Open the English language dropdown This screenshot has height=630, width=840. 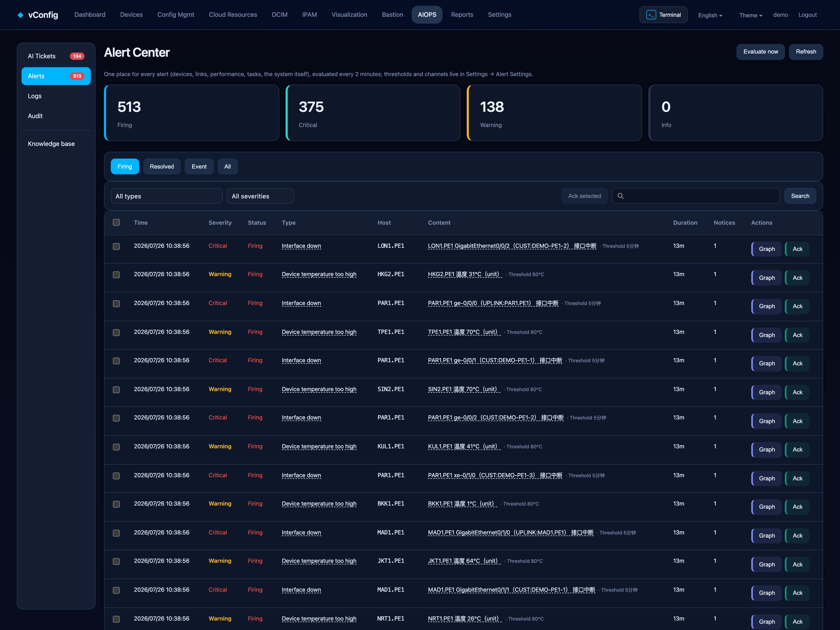[710, 15]
